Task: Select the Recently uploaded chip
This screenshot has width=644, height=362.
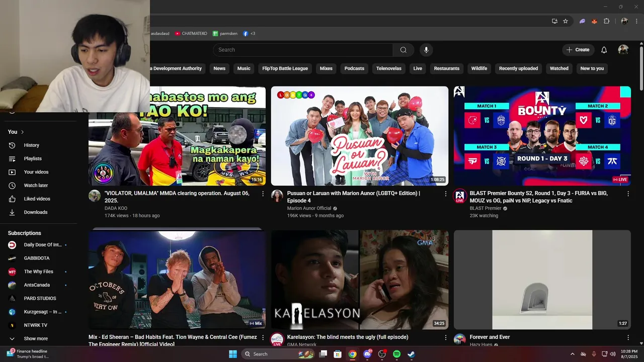Action: 518,68
